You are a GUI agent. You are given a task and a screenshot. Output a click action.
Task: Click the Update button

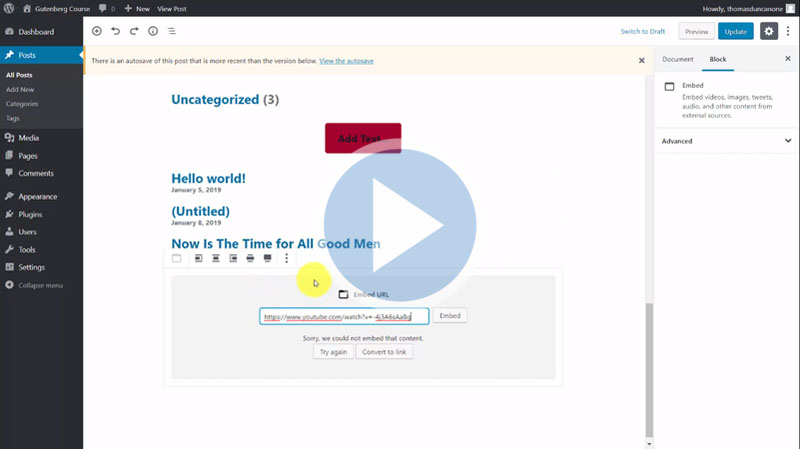tap(735, 32)
